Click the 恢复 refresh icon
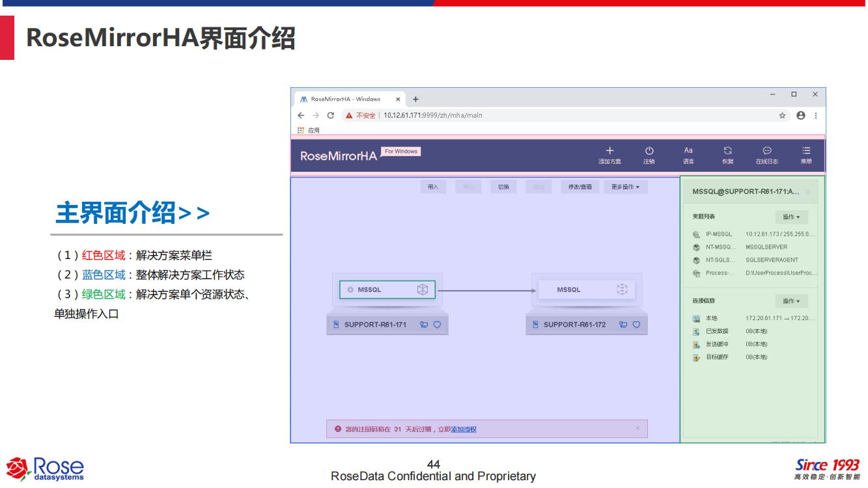This screenshot has width=868, height=488. [x=728, y=150]
